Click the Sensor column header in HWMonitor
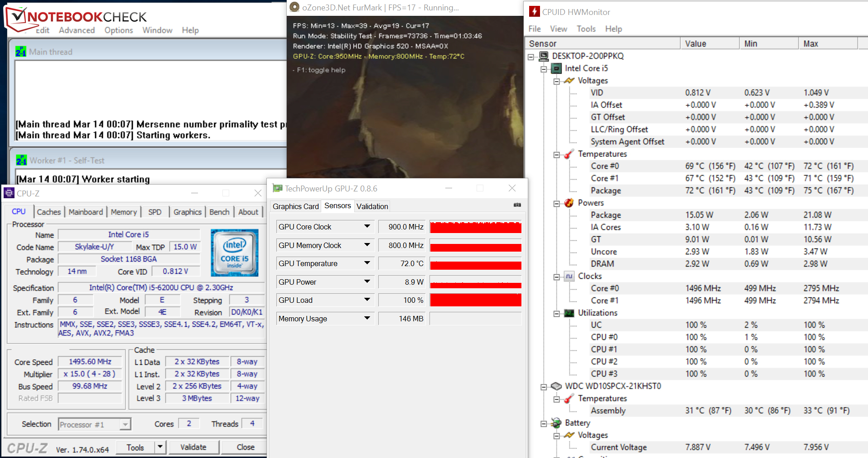This screenshot has height=458, width=868. (x=603, y=43)
